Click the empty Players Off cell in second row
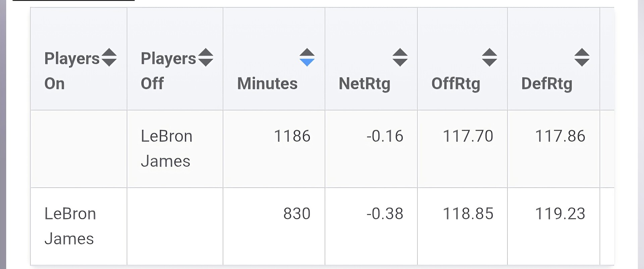 (x=175, y=226)
